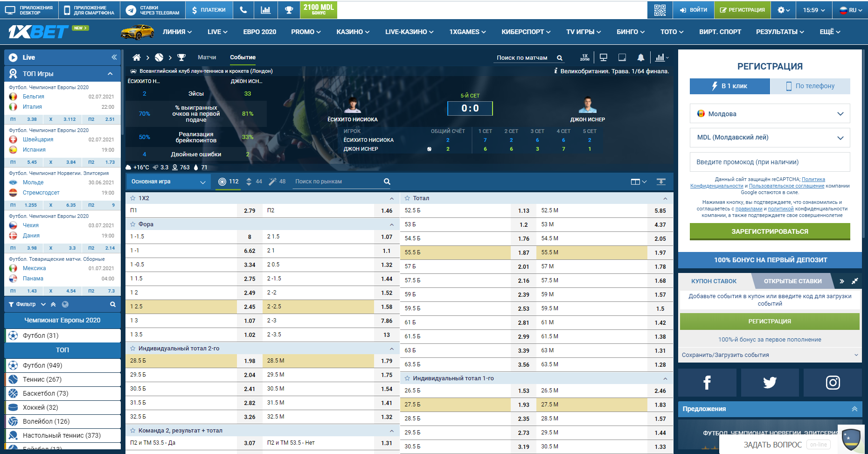This screenshot has height=454, width=868.
Task: Open КАЗИНО menu
Action: click(353, 32)
